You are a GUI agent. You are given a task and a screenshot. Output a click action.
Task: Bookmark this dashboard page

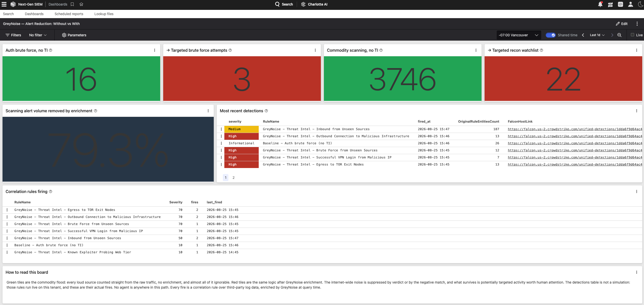coord(72,4)
